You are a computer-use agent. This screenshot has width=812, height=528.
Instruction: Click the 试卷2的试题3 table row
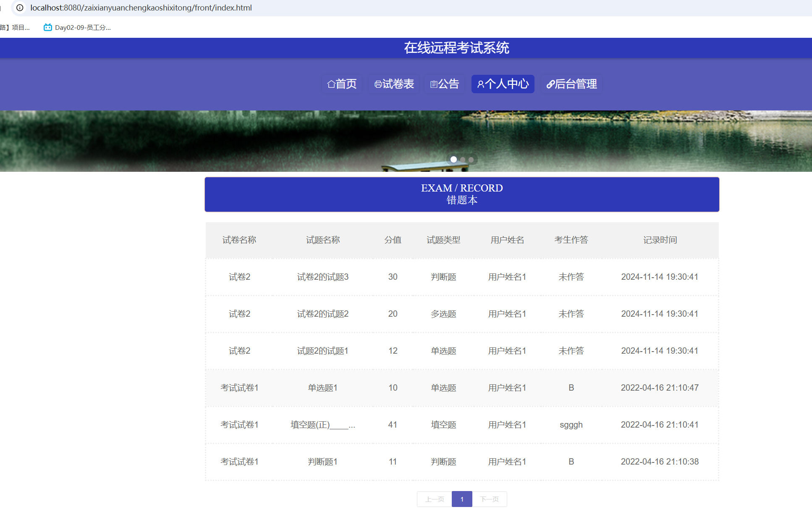[322, 277]
